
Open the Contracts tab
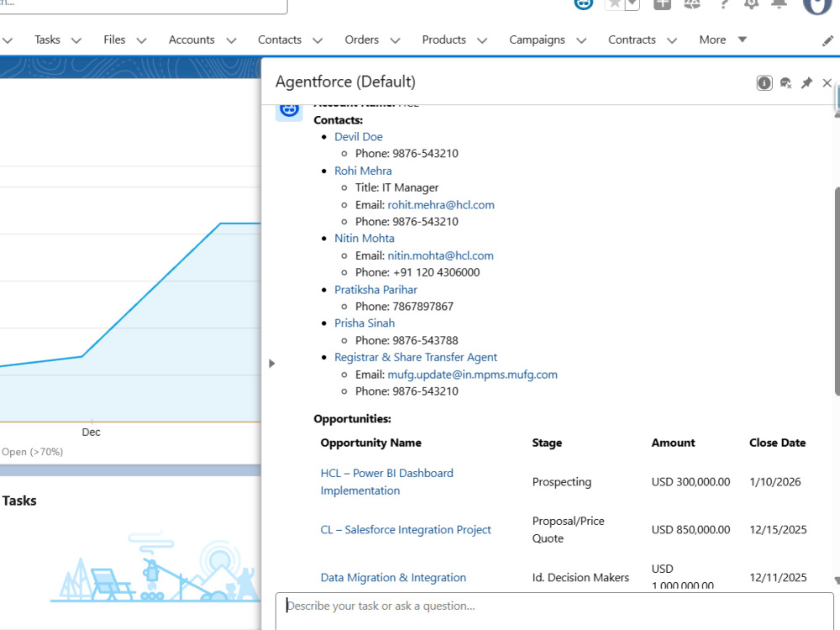632,39
